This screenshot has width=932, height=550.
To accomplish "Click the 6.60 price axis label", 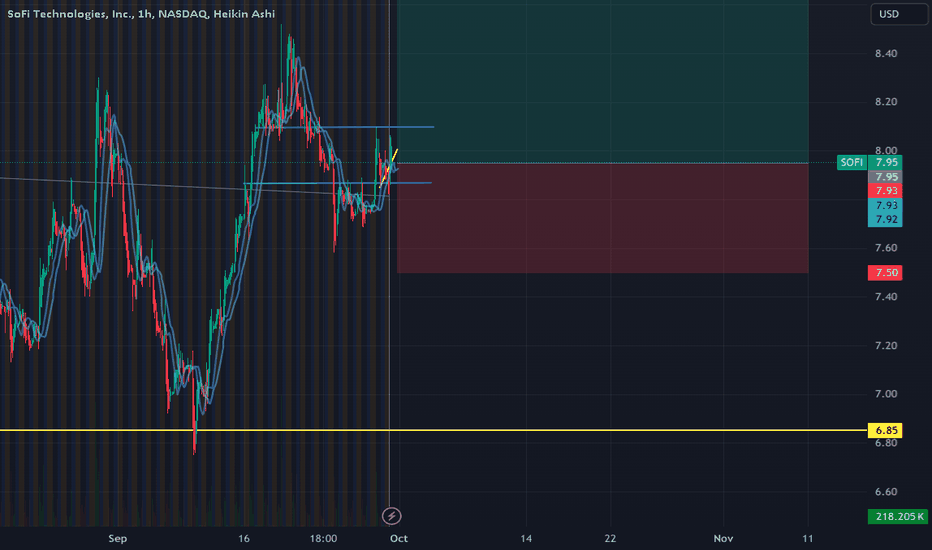I will tap(886, 492).
